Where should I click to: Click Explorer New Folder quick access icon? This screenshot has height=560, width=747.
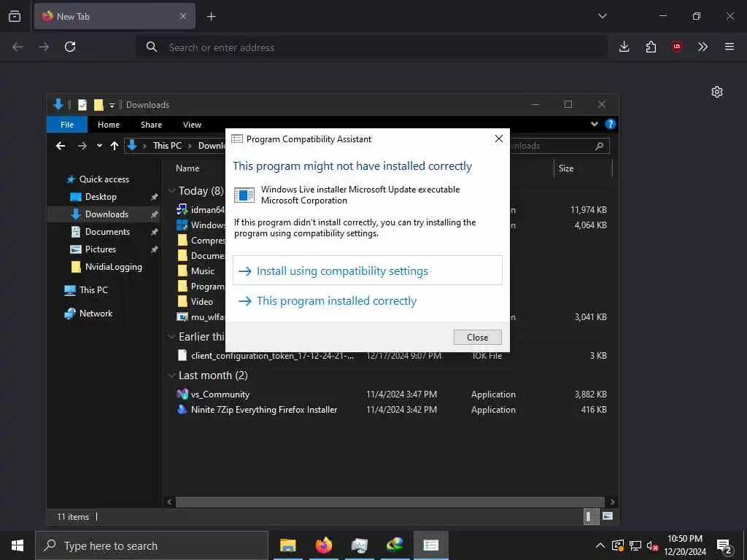point(98,105)
